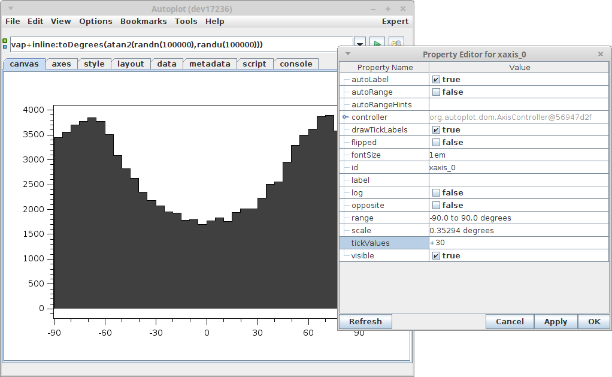Click the controller key icon in property list

tap(345, 117)
